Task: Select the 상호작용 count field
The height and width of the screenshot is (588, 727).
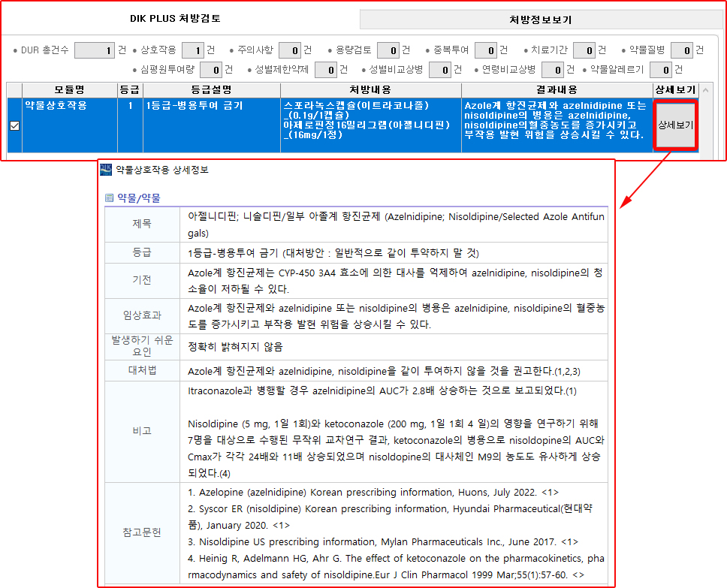Action: [193, 50]
